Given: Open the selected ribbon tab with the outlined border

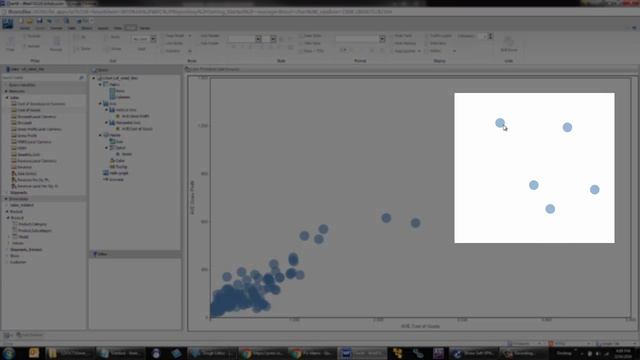Looking at the screenshot, I should pyautogui.click(x=131, y=28).
